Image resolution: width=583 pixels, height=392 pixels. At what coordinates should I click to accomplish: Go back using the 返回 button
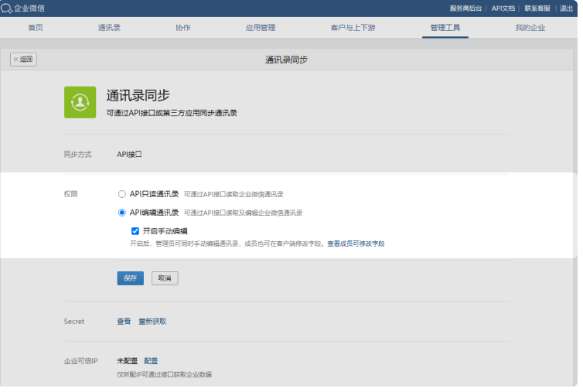[23, 60]
